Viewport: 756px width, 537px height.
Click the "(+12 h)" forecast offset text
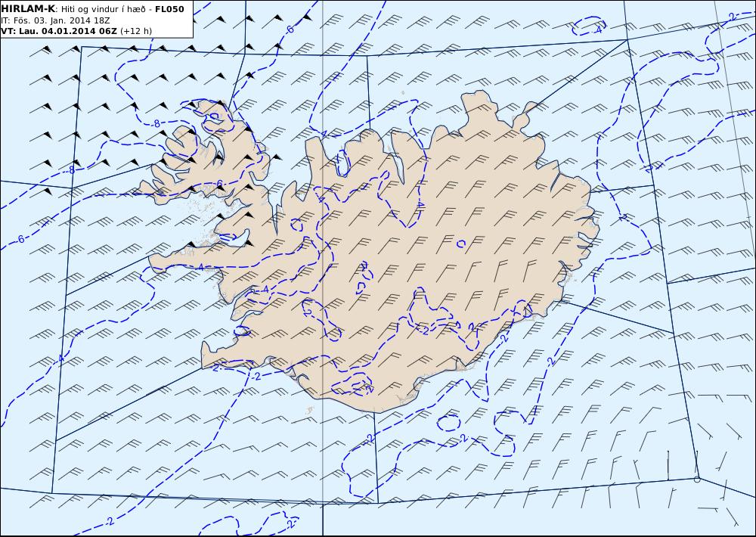point(136,31)
